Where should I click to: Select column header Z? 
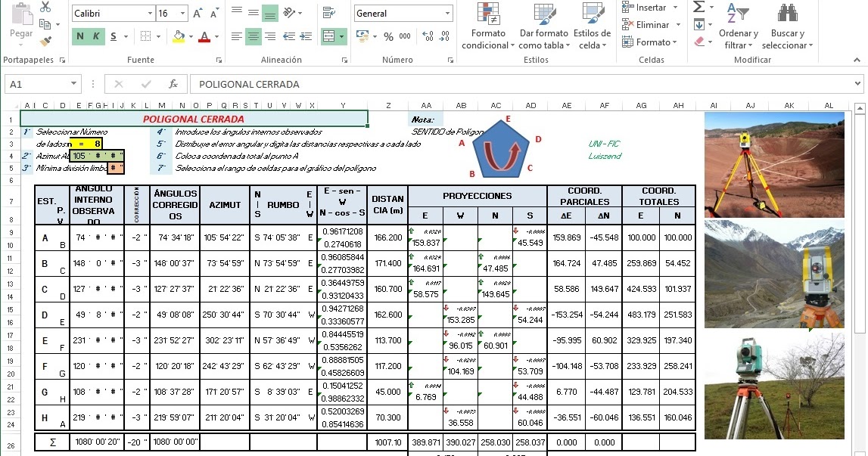click(x=388, y=105)
